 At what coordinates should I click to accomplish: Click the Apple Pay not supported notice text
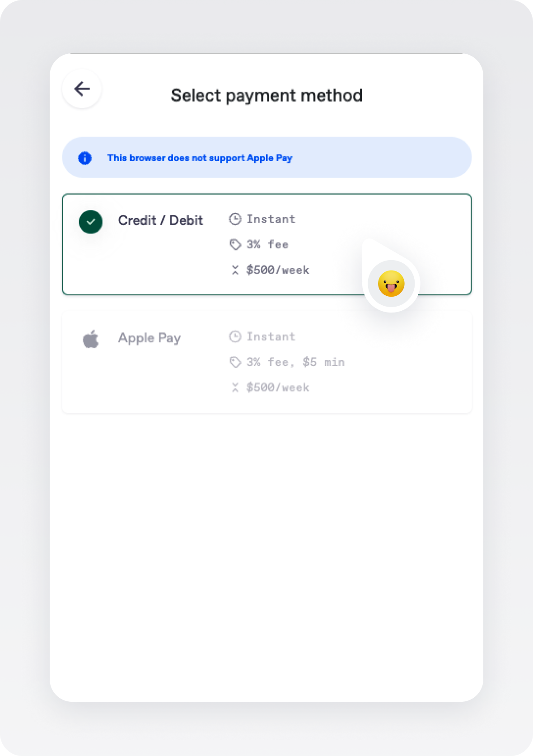coord(200,158)
